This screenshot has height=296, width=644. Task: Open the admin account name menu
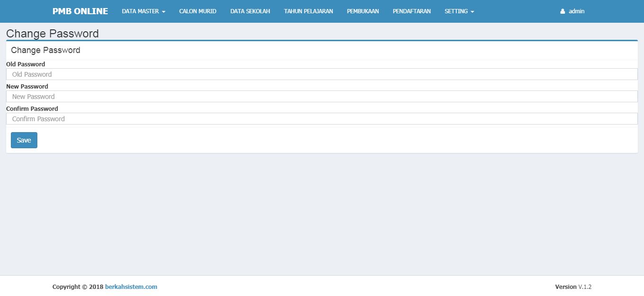576,11
